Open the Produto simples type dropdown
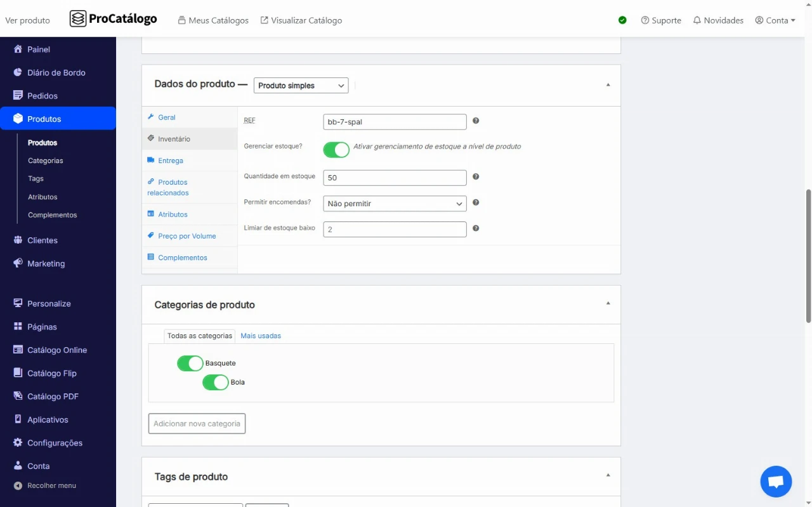Viewport: 812px width, 507px height. 301,86
